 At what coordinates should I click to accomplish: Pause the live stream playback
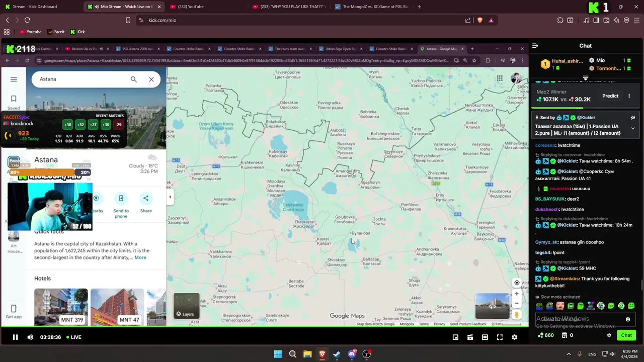(x=15, y=337)
